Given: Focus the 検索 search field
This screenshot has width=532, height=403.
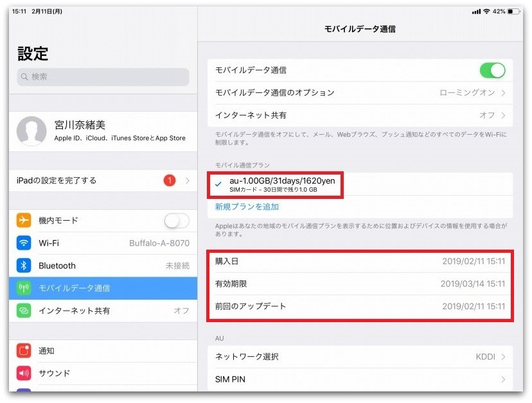Looking at the screenshot, I should [103, 77].
